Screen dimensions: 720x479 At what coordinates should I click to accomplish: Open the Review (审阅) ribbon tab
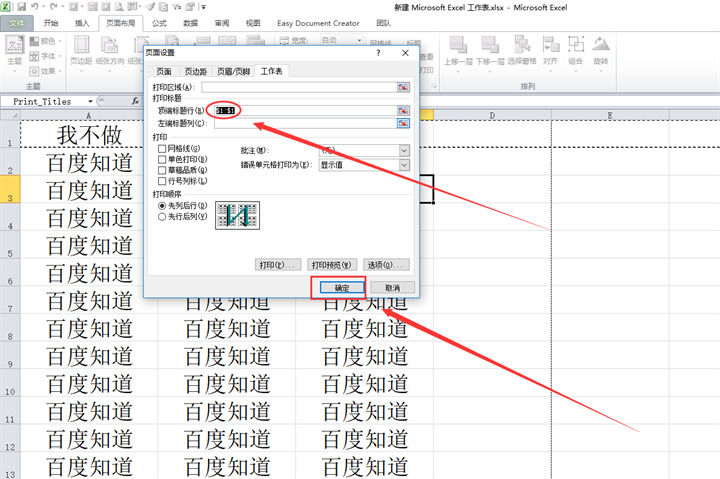click(222, 23)
